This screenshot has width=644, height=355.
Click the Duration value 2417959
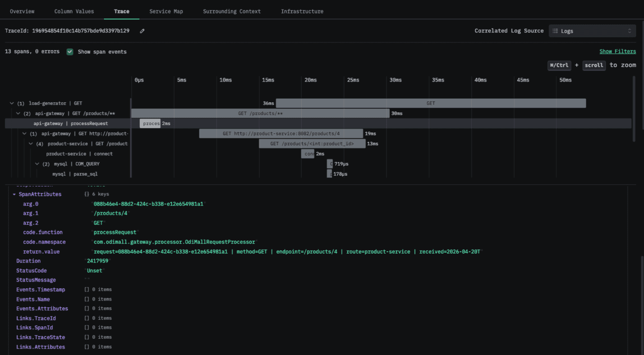98,261
